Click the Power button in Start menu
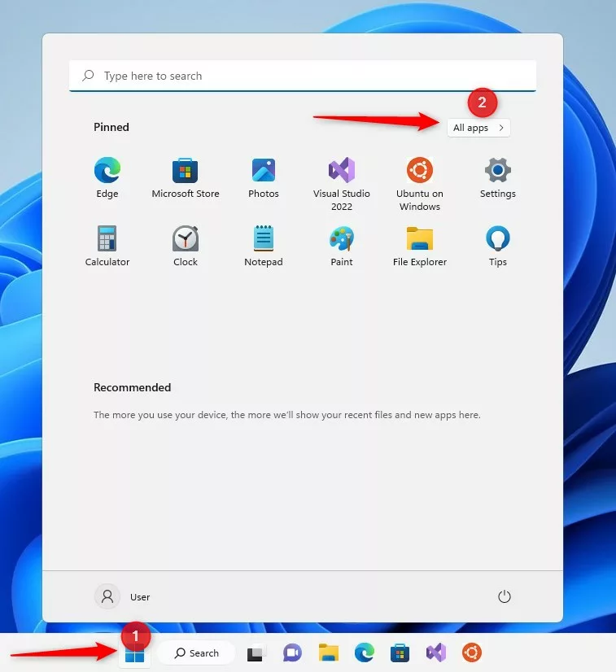Screen dimensions: 616x672 click(x=505, y=596)
